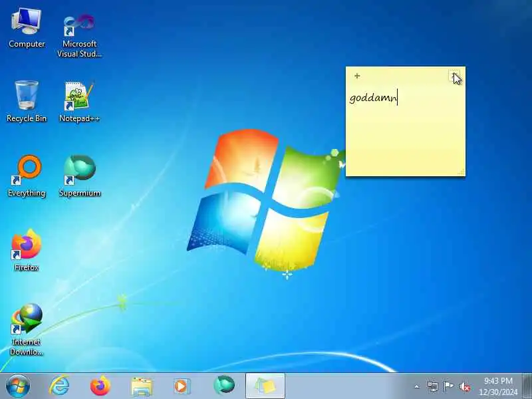This screenshot has height=399, width=532.
Task: Open Windows Explorer from taskbar
Action: click(x=142, y=386)
